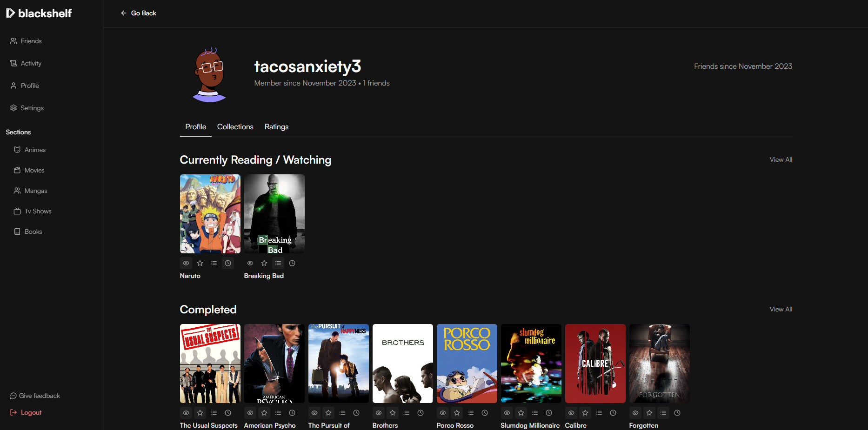Click the list icon under The Pursuit of Happyness
The image size is (868, 430).
pyautogui.click(x=342, y=413)
